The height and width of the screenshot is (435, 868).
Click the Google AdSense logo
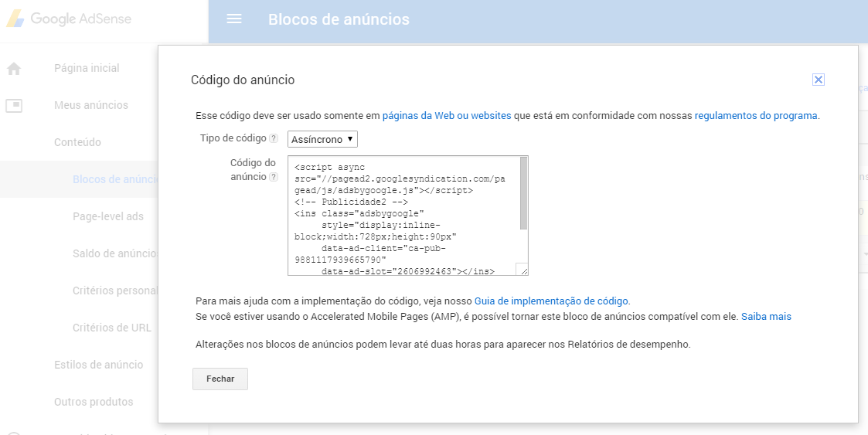[x=70, y=19]
